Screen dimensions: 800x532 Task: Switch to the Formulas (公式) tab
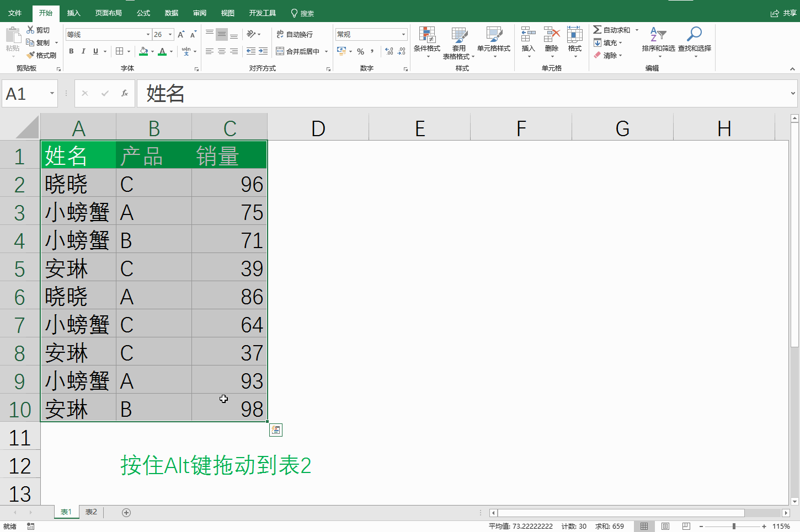(143, 13)
